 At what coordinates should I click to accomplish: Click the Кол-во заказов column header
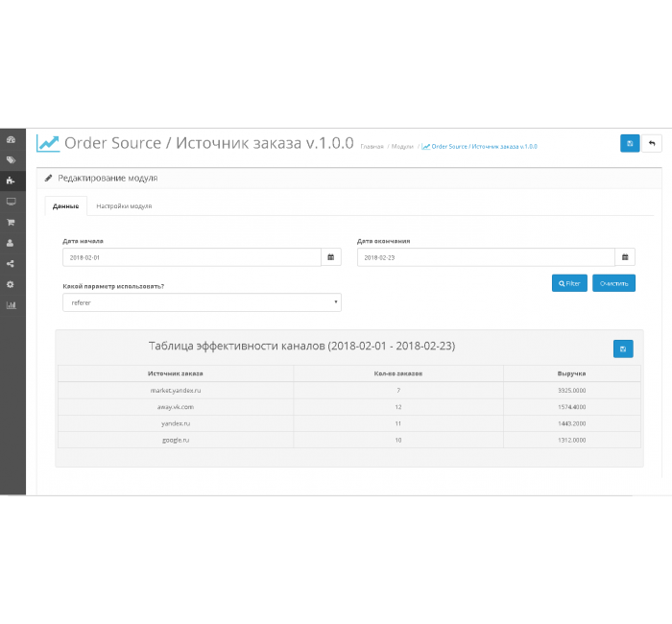point(398,373)
